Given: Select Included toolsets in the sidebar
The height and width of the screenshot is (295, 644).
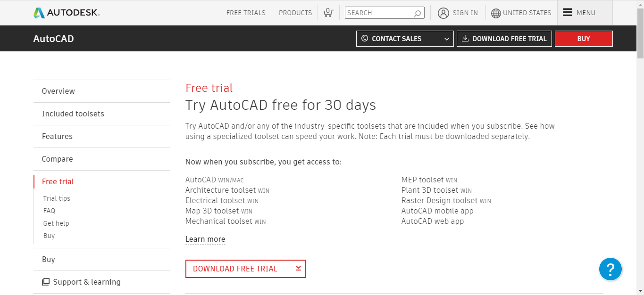Looking at the screenshot, I should [x=73, y=114].
